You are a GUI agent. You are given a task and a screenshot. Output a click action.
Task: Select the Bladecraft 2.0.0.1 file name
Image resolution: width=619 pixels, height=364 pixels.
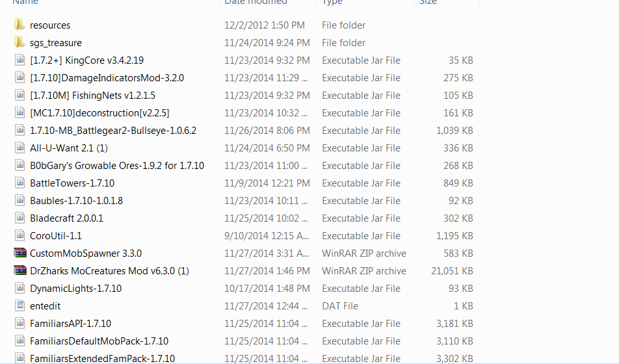66,218
